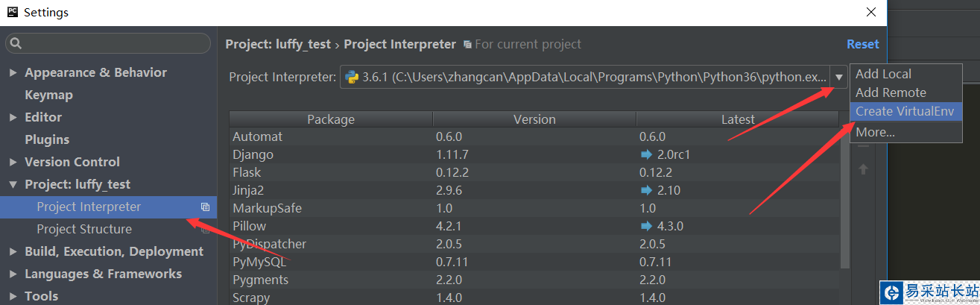Expand Appearance & Behavior settings
This screenshot has height=305, width=980.
[13, 73]
